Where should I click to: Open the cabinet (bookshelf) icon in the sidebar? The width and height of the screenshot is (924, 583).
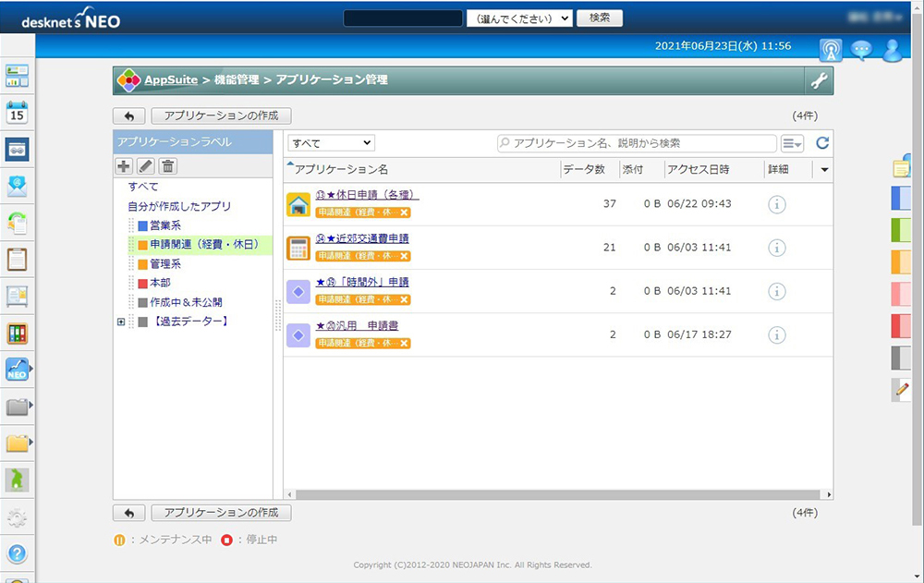(x=16, y=333)
